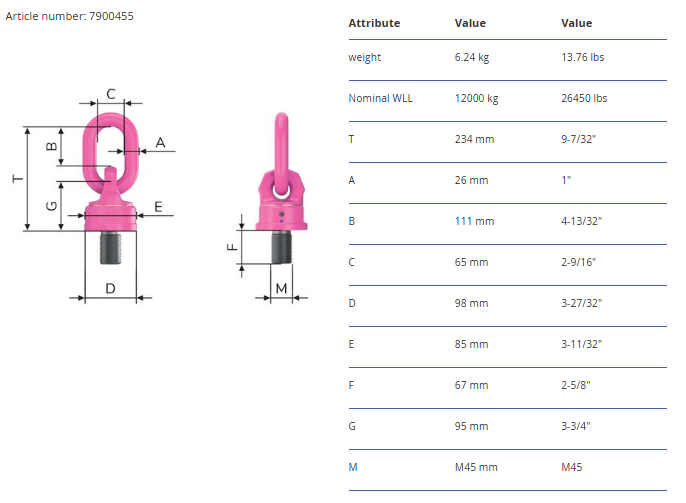Click the Attribute column header
This screenshot has width=686, height=503.
point(374,23)
